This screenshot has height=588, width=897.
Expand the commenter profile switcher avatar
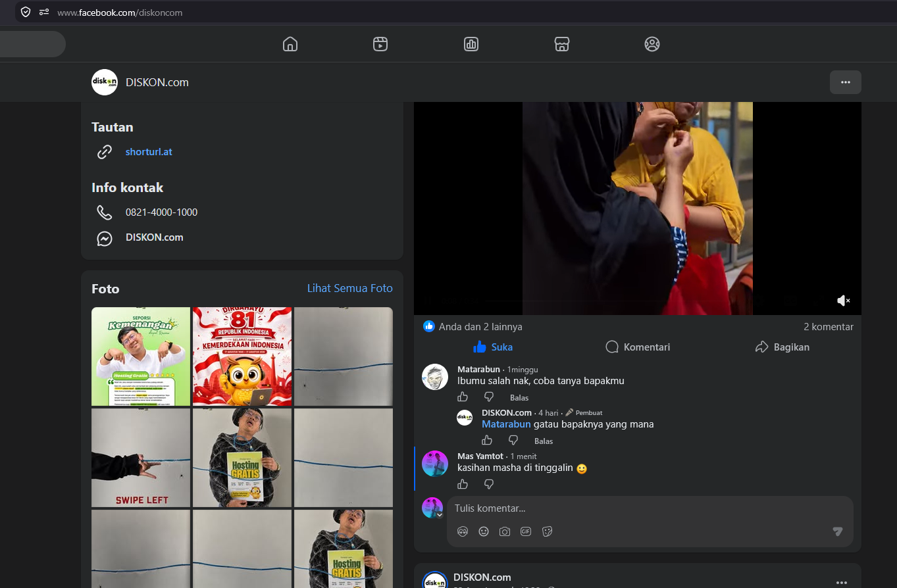coord(432,508)
